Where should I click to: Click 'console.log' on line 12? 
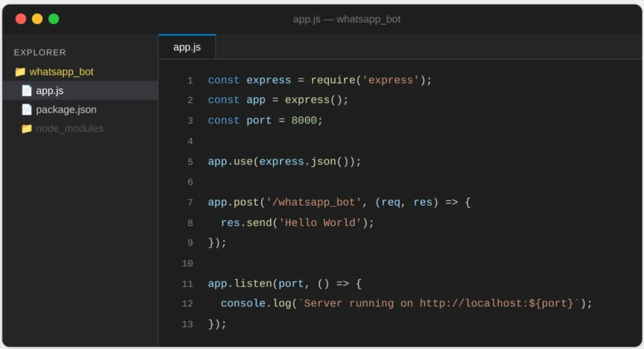[x=256, y=304]
